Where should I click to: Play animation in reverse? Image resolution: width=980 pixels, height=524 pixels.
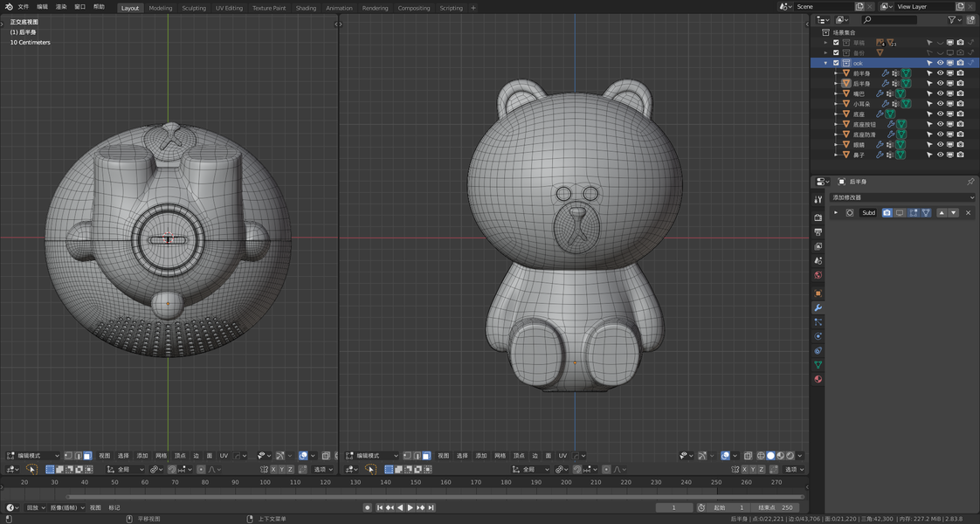pyautogui.click(x=400, y=507)
